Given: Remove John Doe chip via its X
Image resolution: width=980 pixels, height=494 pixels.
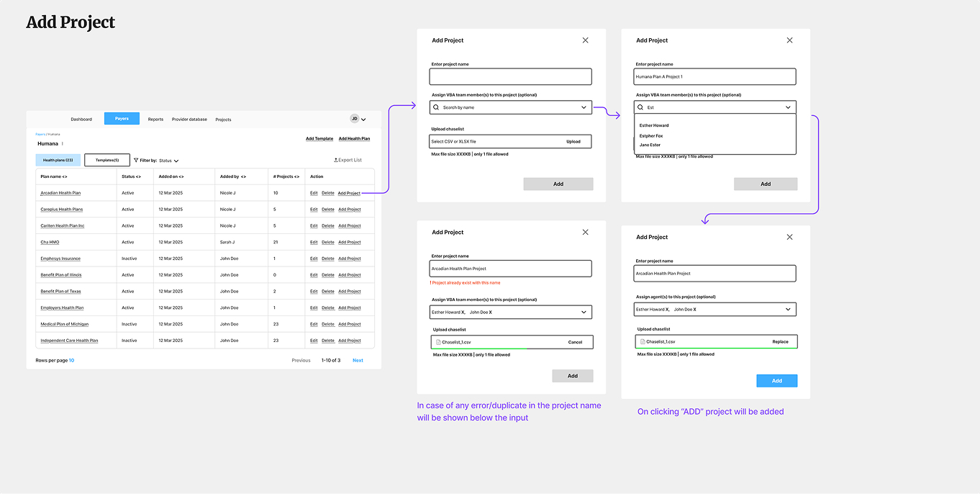Looking at the screenshot, I should [x=490, y=312].
